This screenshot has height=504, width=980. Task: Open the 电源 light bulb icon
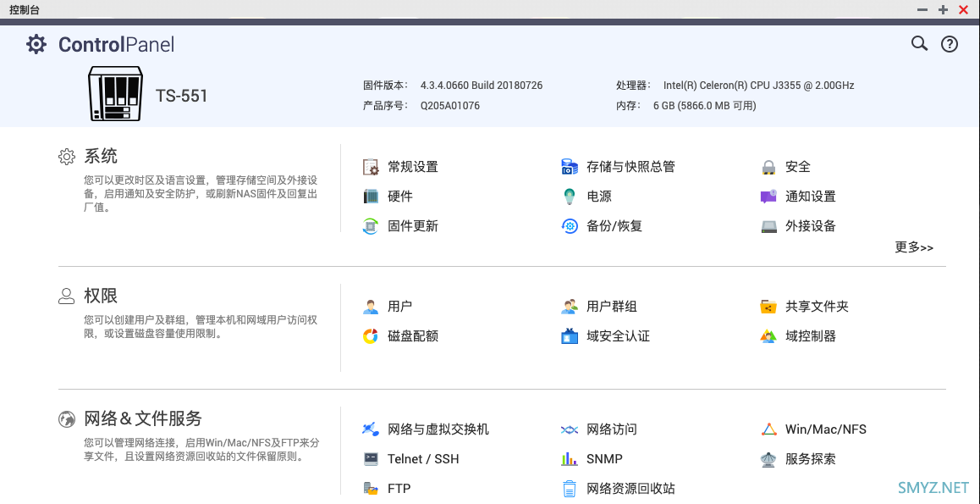coord(570,197)
